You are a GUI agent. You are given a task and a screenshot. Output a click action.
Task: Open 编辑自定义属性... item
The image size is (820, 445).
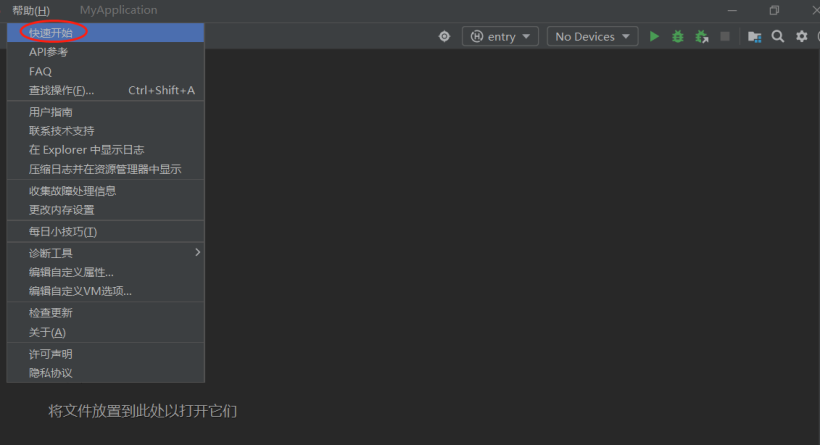(106, 272)
